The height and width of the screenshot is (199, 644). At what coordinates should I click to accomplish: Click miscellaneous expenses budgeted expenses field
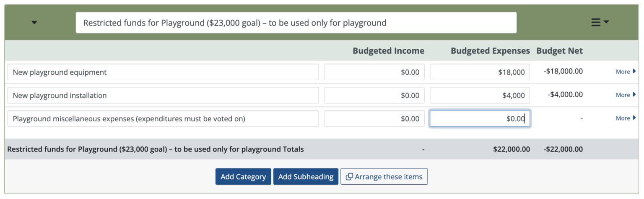point(480,119)
